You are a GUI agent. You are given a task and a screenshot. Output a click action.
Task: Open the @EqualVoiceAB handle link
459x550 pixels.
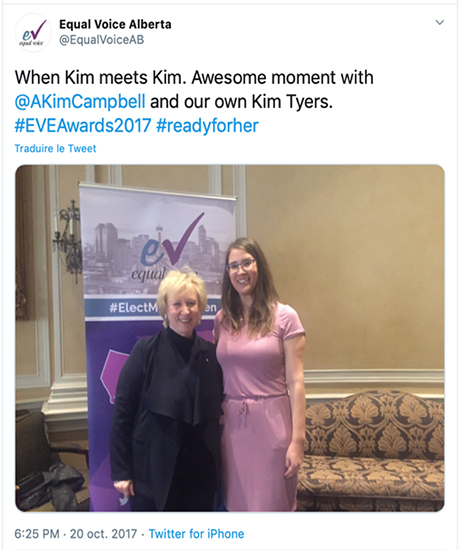(101, 40)
